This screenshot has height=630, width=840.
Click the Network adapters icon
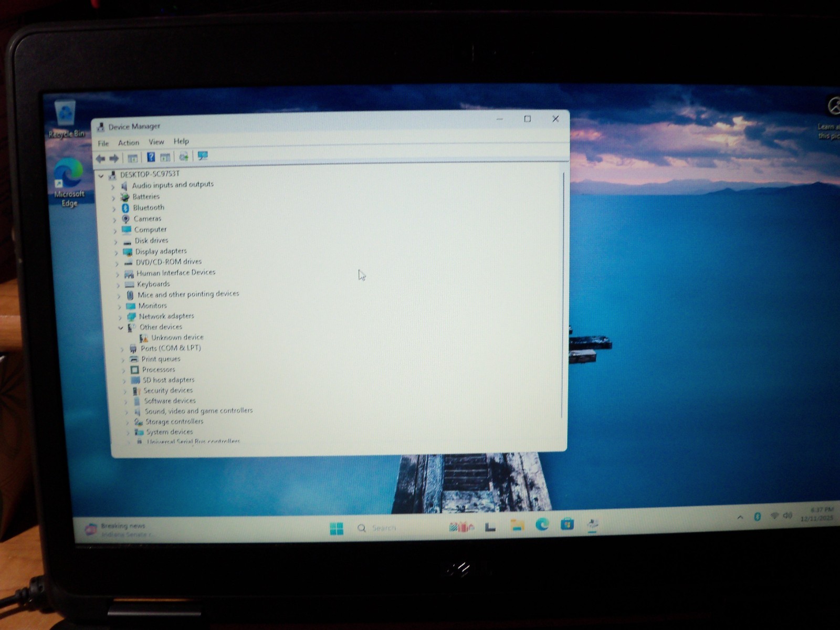(x=131, y=317)
